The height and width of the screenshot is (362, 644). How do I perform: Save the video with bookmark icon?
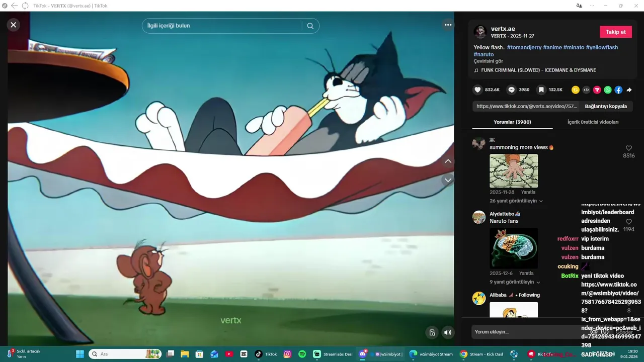click(541, 90)
